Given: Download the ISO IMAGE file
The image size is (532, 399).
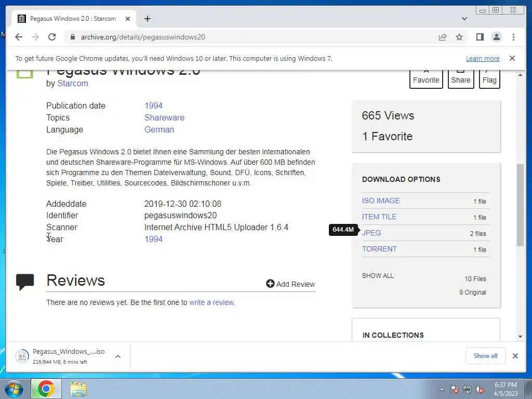Looking at the screenshot, I should point(381,201).
